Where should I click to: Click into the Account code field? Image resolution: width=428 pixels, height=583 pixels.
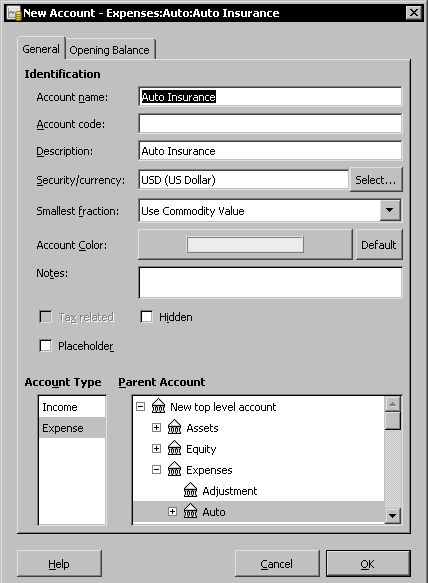click(x=270, y=123)
